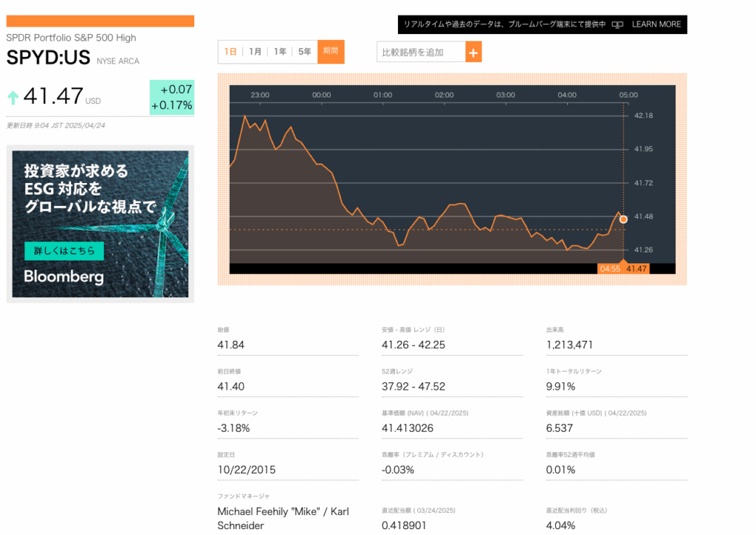This screenshot has height=535, width=756.
Task: Click the 年初来リターン label
Action: (x=238, y=413)
